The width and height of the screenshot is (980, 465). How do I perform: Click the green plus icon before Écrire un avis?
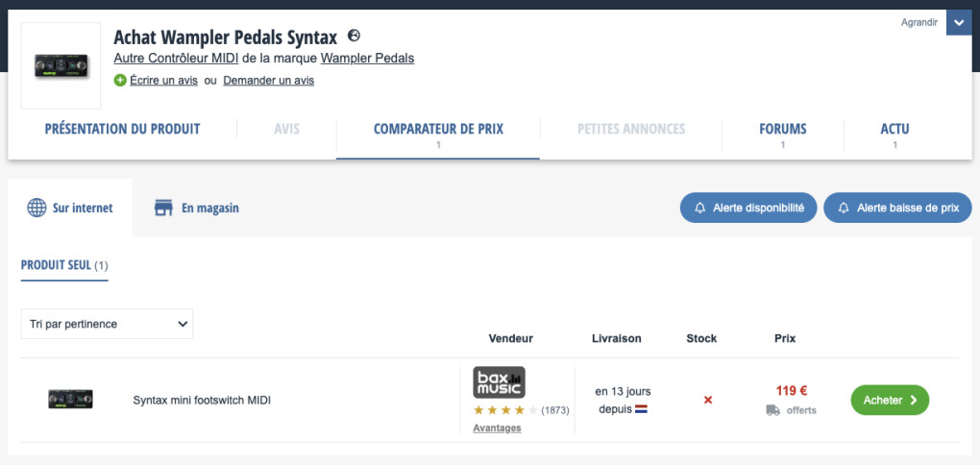pyautogui.click(x=120, y=80)
